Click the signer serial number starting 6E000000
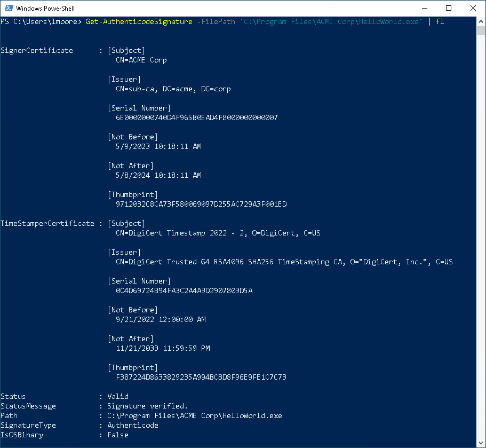This screenshot has height=448, width=486. click(x=196, y=117)
